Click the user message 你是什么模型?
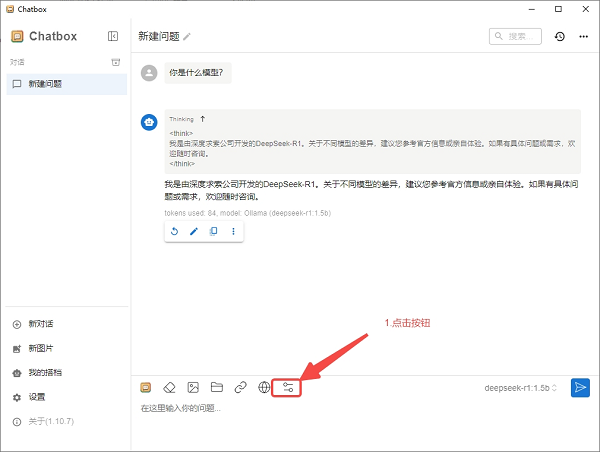Image resolution: width=600 pixels, height=452 pixels. click(x=198, y=73)
